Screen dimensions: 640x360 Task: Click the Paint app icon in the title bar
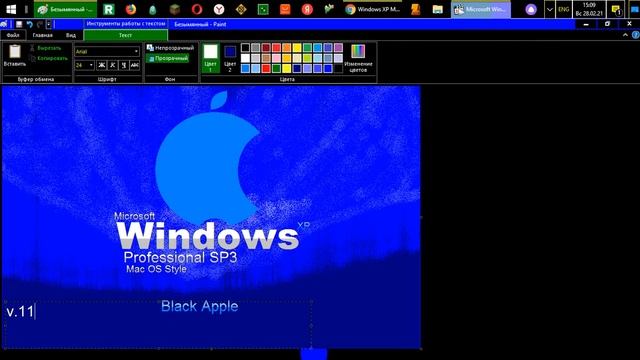tap(4, 24)
